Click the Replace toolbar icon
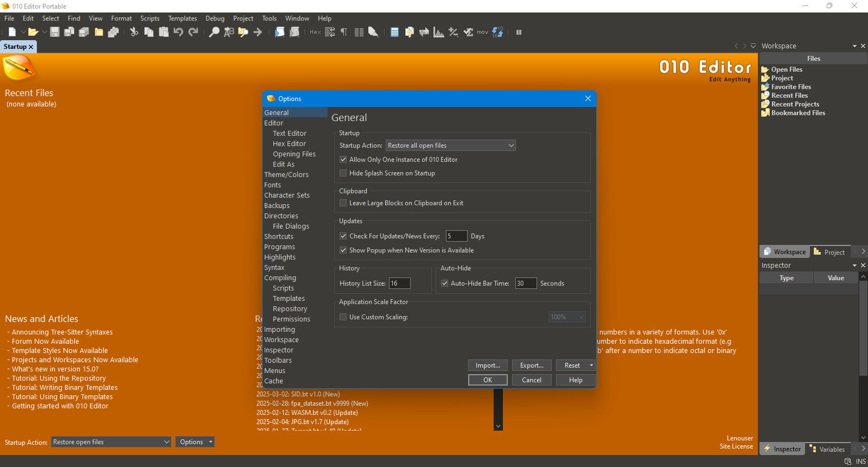 click(x=229, y=32)
